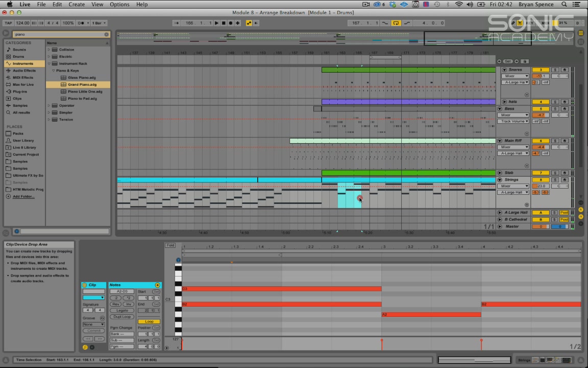588x368 pixels.
Task: Open the clip color chooser
Action: pyautogui.click(x=93, y=297)
